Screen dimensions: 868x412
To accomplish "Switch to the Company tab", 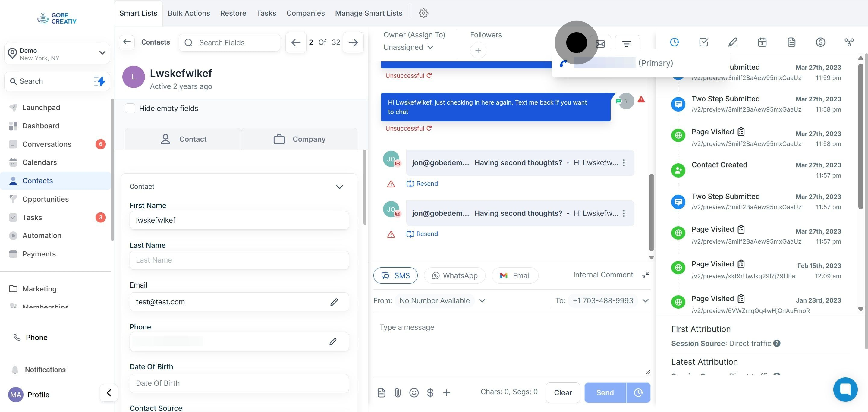I will (x=299, y=139).
